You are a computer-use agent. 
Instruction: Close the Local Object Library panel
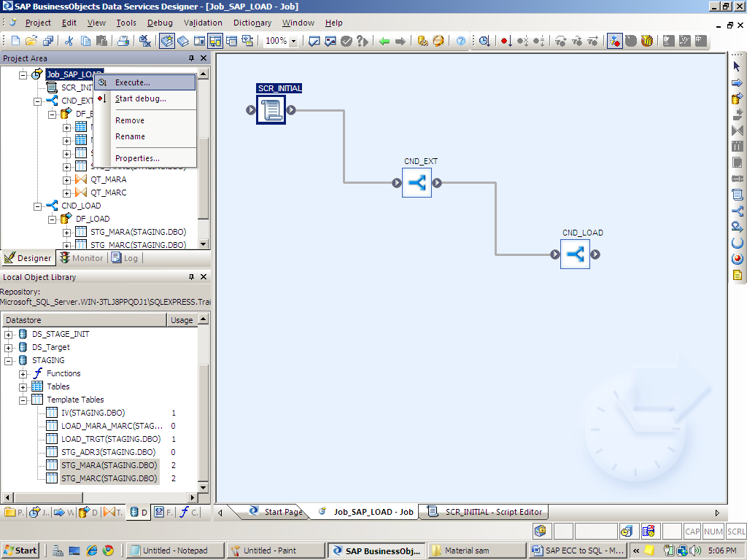pos(204,276)
